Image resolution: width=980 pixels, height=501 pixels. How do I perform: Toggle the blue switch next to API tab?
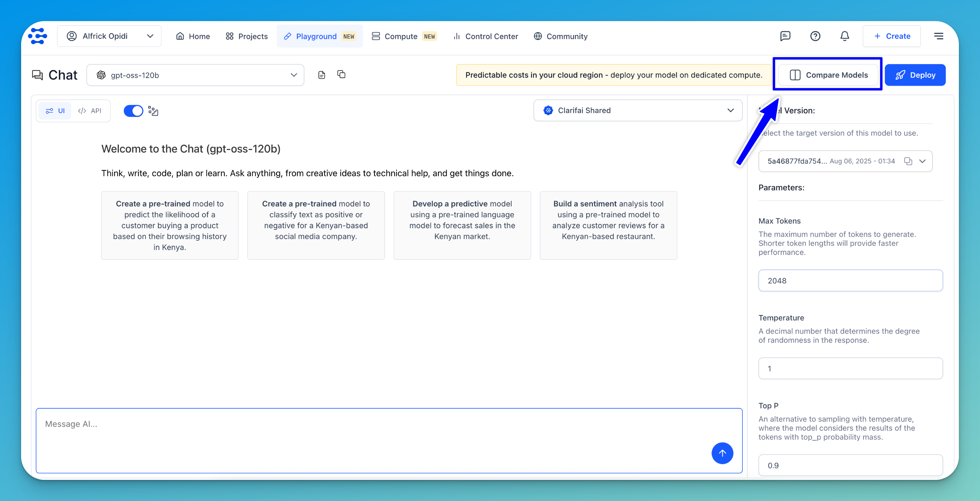click(133, 111)
